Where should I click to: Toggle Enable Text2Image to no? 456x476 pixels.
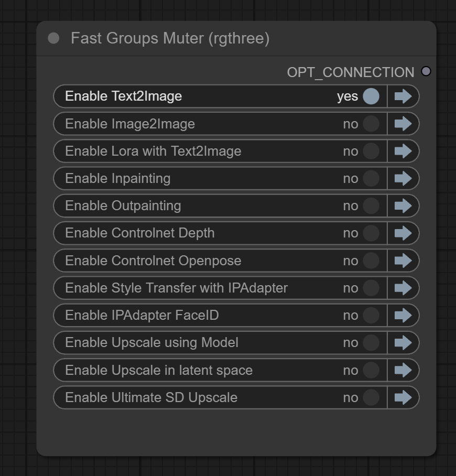pos(371,96)
